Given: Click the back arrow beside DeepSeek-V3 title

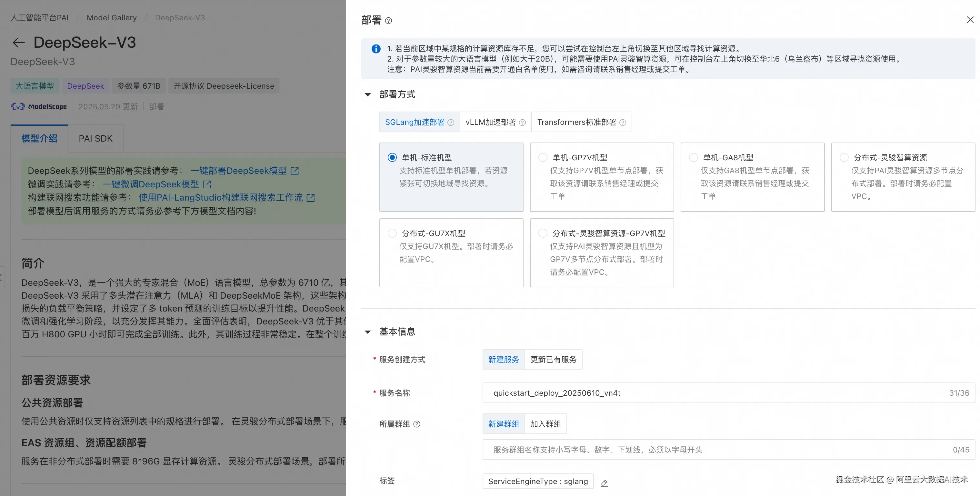Looking at the screenshot, I should coord(18,43).
